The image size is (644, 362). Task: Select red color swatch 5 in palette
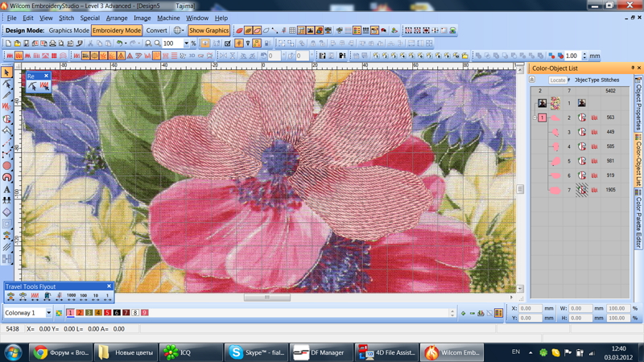point(107,313)
